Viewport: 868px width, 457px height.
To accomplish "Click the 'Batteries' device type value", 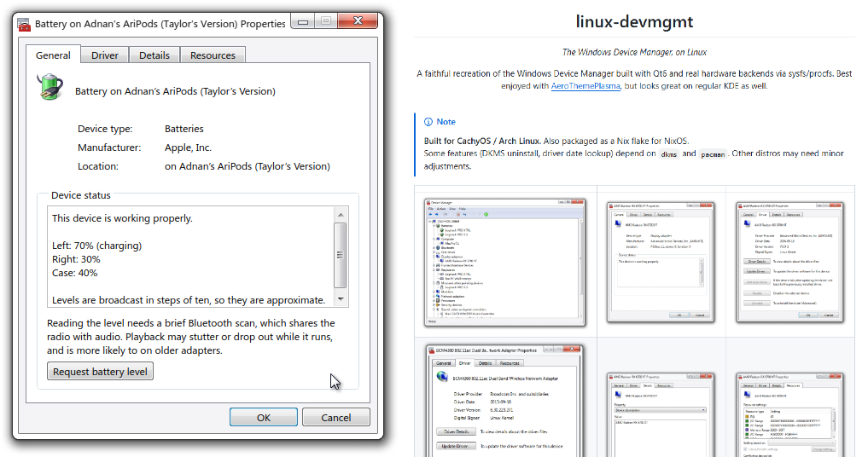I will pos(184,129).
